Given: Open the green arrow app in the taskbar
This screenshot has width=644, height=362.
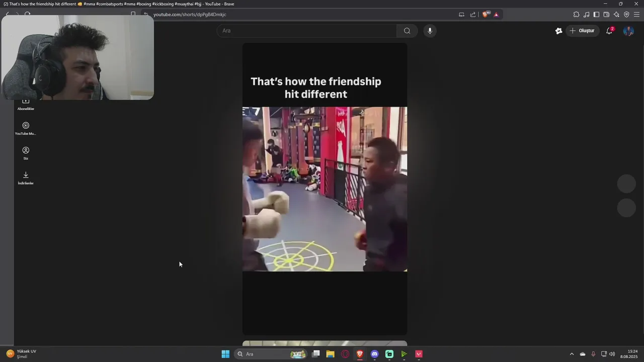Looking at the screenshot, I should coord(404,354).
